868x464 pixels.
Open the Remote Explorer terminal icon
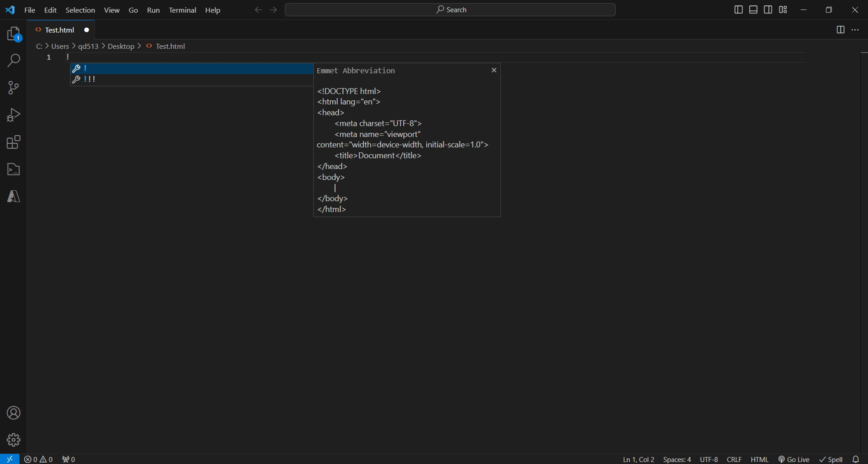pos(13,169)
